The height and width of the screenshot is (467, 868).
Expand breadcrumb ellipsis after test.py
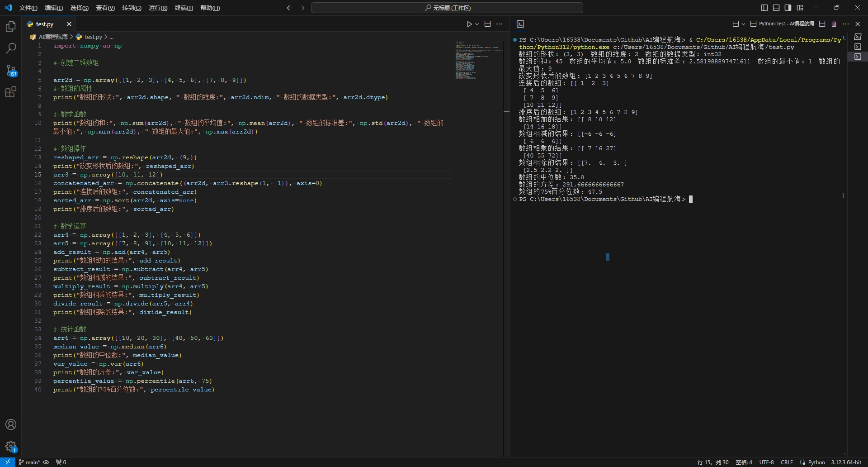[111, 37]
